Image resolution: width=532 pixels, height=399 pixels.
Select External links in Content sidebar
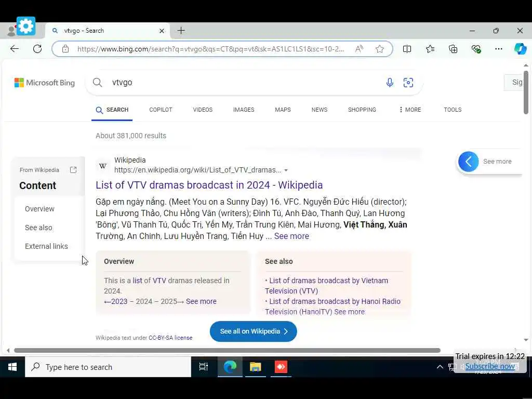46,246
